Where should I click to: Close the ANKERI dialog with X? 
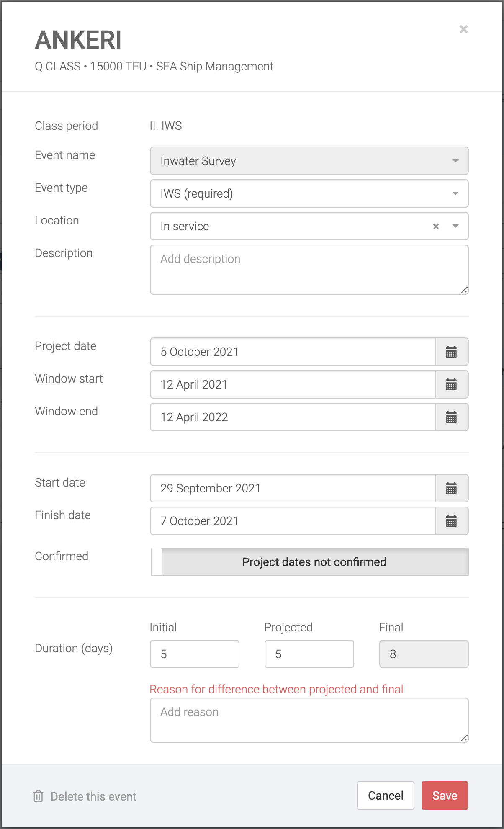[463, 29]
